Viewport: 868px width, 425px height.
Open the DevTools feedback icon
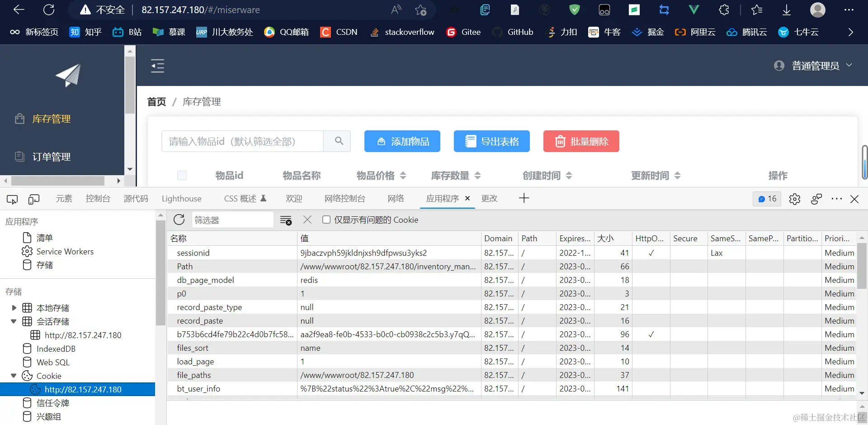coord(816,199)
